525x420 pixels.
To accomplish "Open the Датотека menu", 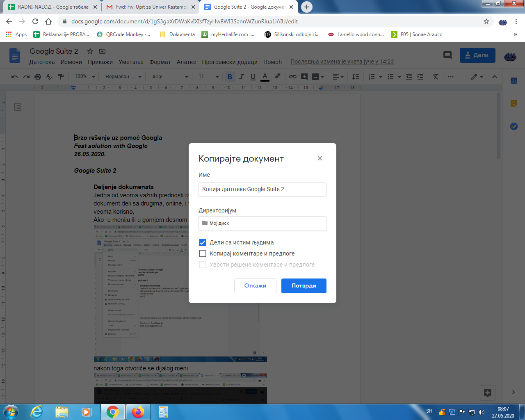I will coord(42,62).
